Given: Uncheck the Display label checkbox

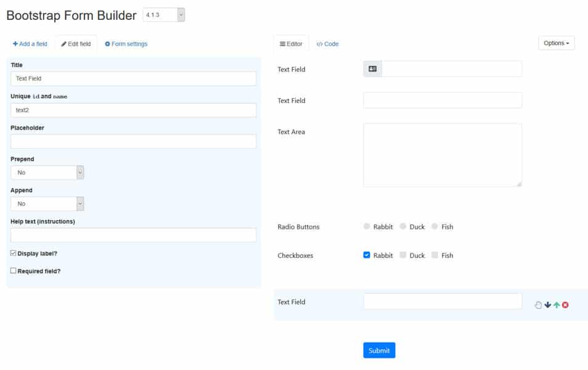Looking at the screenshot, I should (12, 253).
